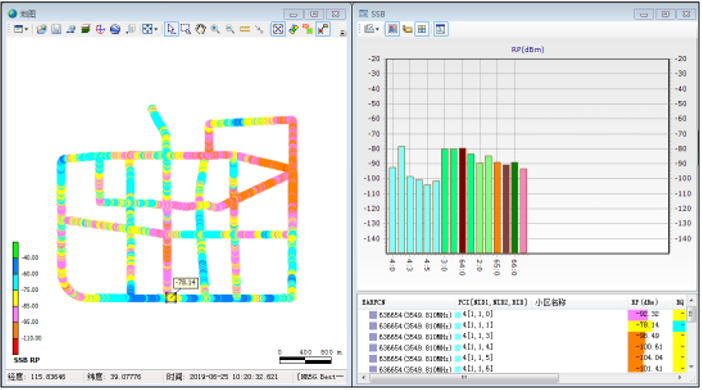
Task: Activate the rectangle selection tool
Action: tap(186, 30)
